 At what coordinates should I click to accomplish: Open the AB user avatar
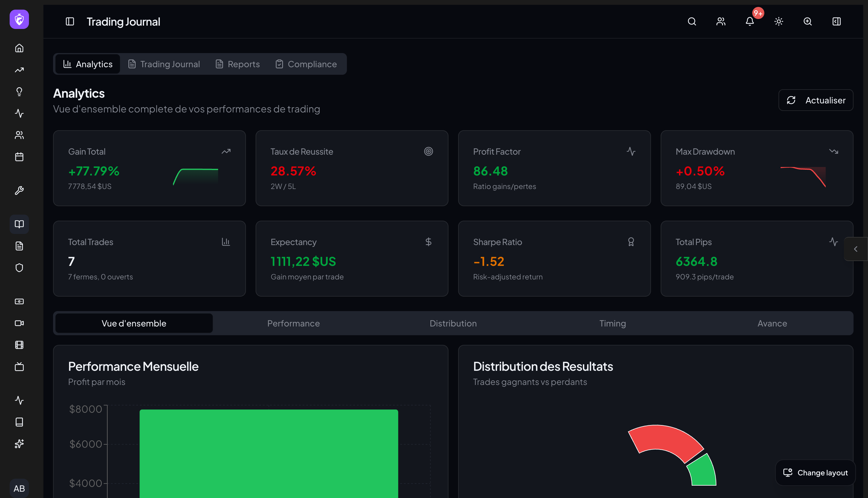[x=19, y=488]
